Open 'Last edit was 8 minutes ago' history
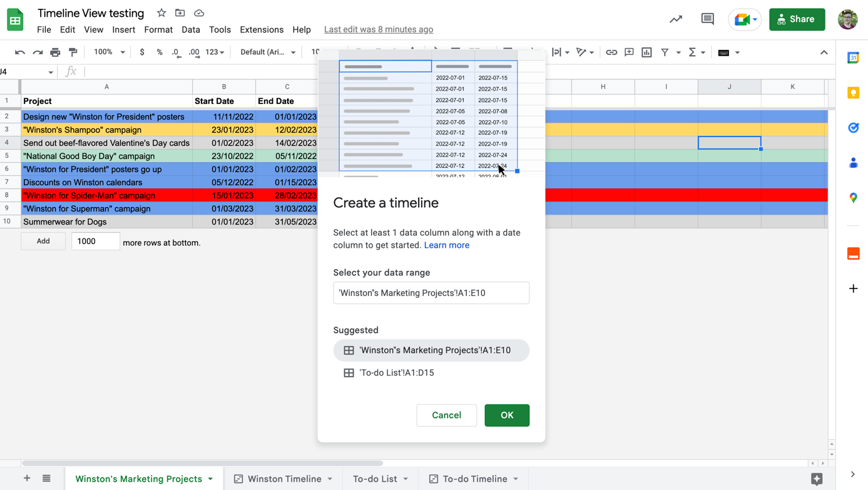This screenshot has height=490, width=868. pyautogui.click(x=379, y=29)
